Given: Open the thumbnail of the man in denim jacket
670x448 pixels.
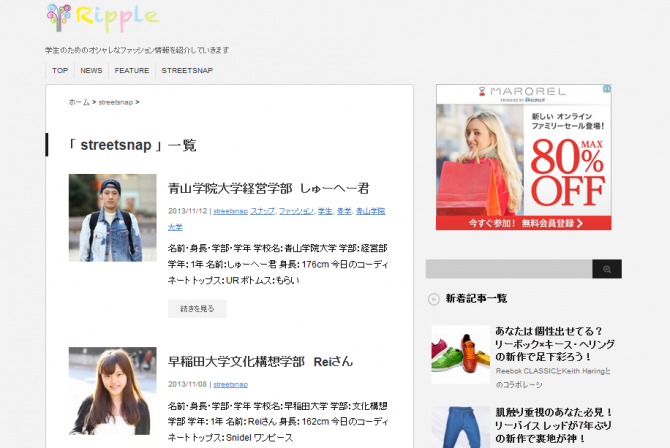Looking at the screenshot, I should [112, 218].
